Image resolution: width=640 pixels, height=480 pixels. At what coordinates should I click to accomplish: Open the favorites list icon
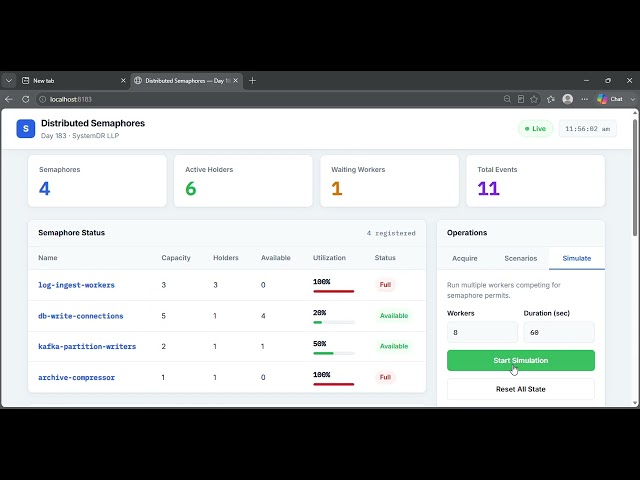551,99
